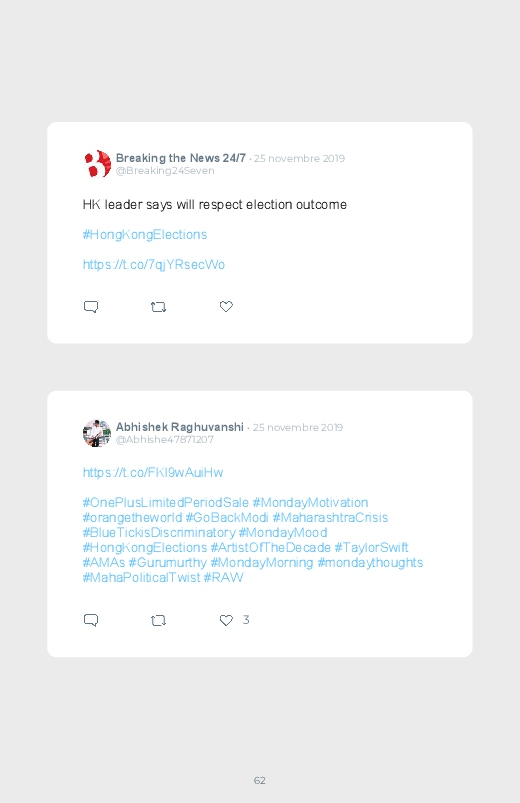Screen dimensions: 520x803
Task: Open link t.co/FKI9wAuiHw
Action: coord(153,472)
